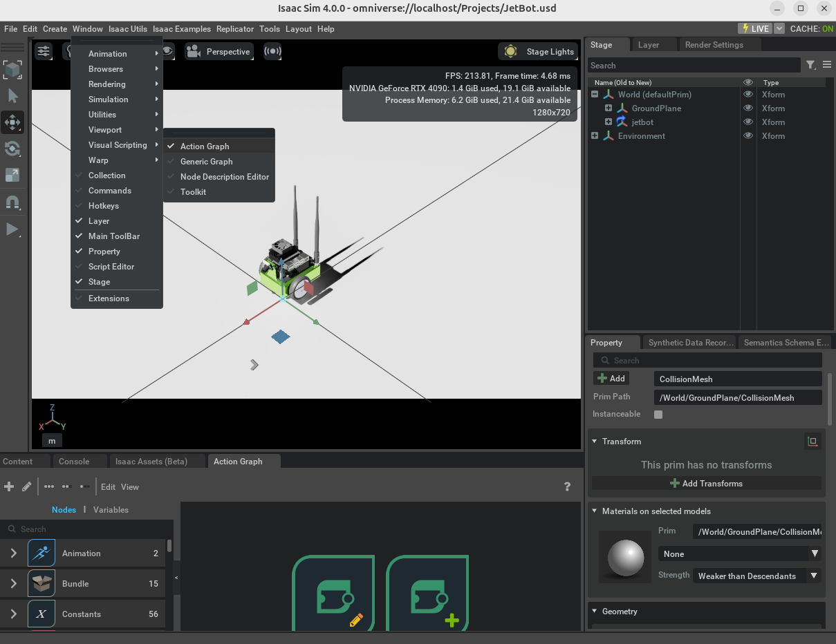Expand the Bundle node category chevron
Image resolution: width=836 pixels, height=644 pixels.
pos(14,583)
